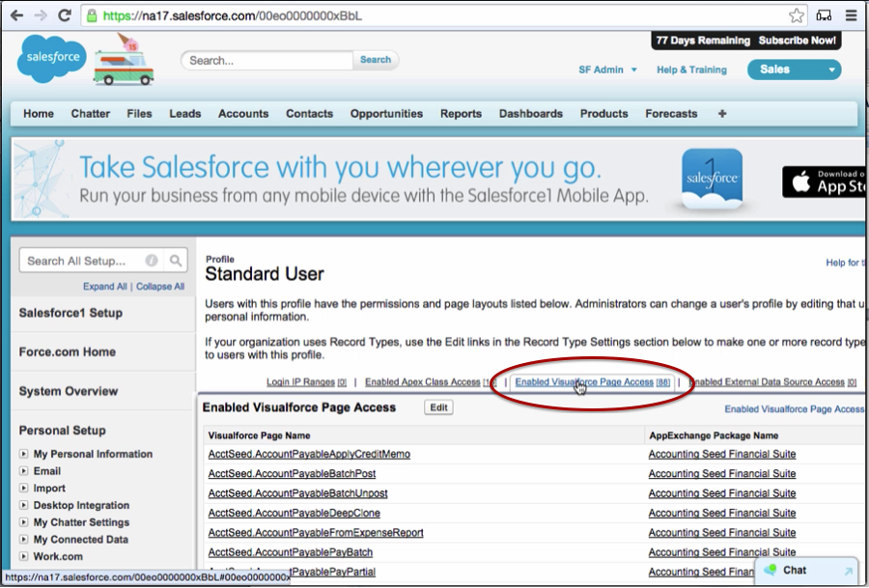Open the Contacts tab
The width and height of the screenshot is (869, 588).
(x=309, y=114)
